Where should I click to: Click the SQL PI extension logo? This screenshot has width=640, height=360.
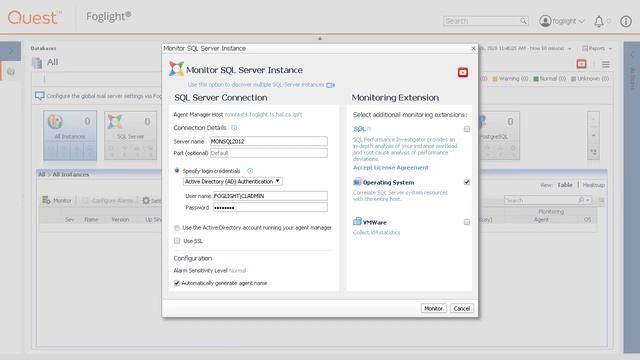(362, 129)
